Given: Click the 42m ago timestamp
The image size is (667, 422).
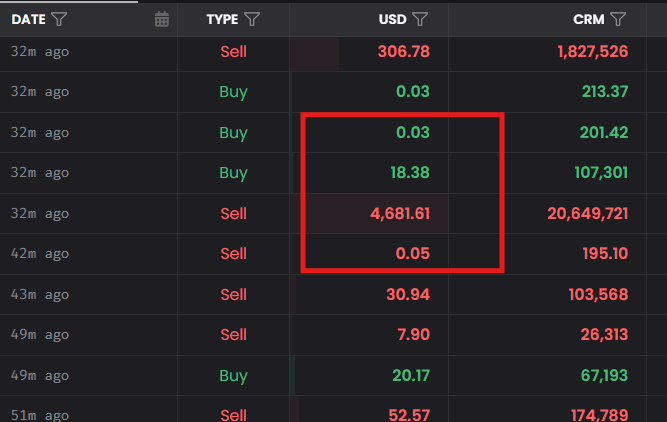Looking at the screenshot, I should click(40, 254).
